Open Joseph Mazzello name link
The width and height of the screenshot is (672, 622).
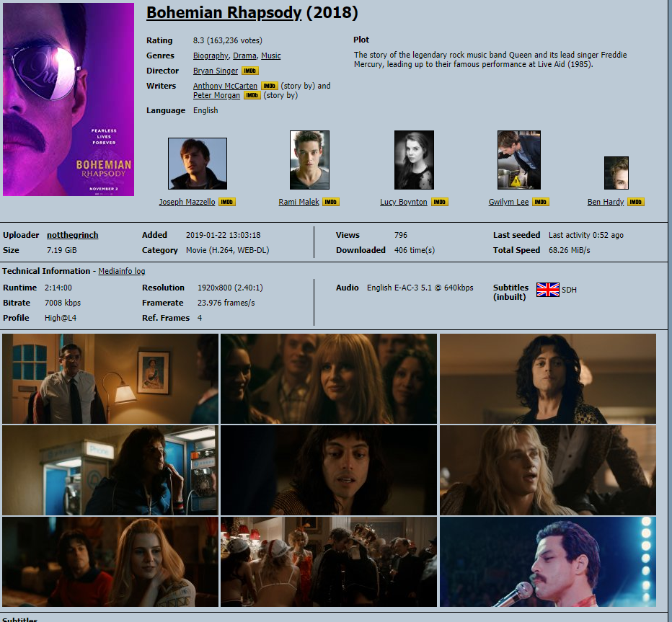click(187, 202)
